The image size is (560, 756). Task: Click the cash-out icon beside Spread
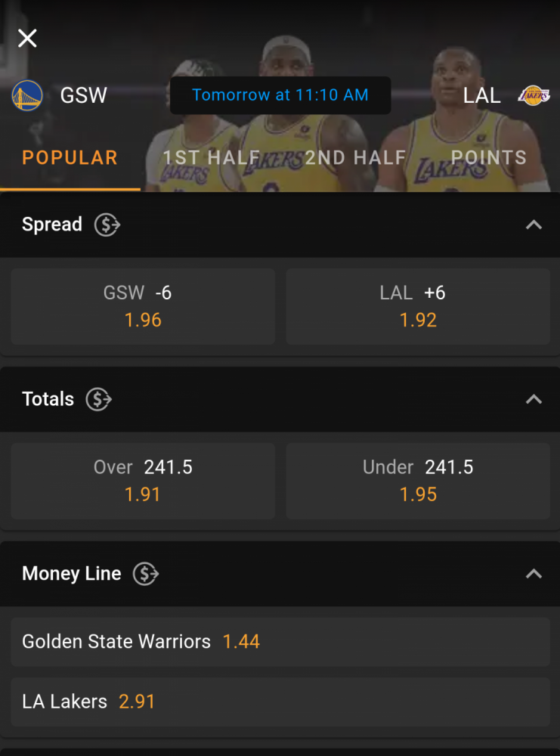107,225
